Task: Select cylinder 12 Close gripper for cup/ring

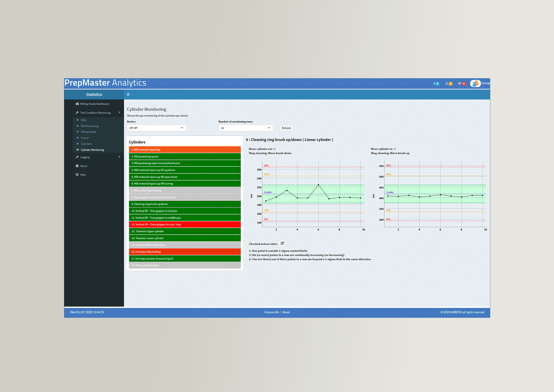Action: (185, 224)
